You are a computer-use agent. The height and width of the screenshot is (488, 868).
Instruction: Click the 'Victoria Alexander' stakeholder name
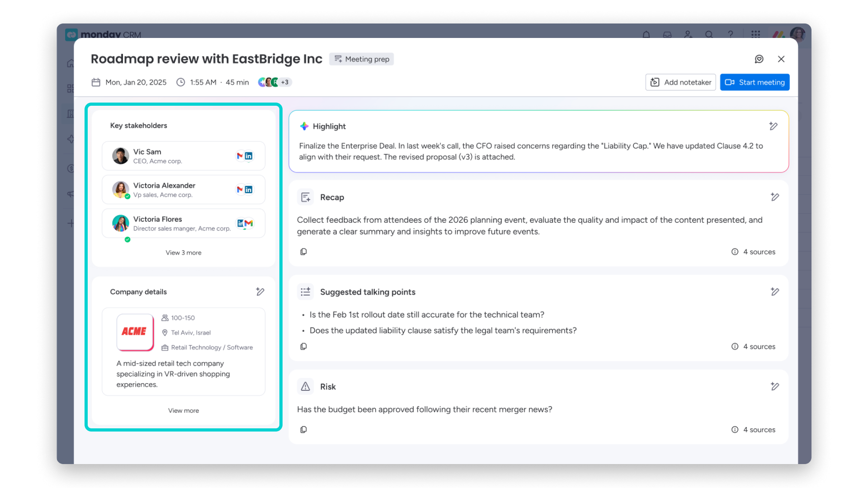point(164,186)
